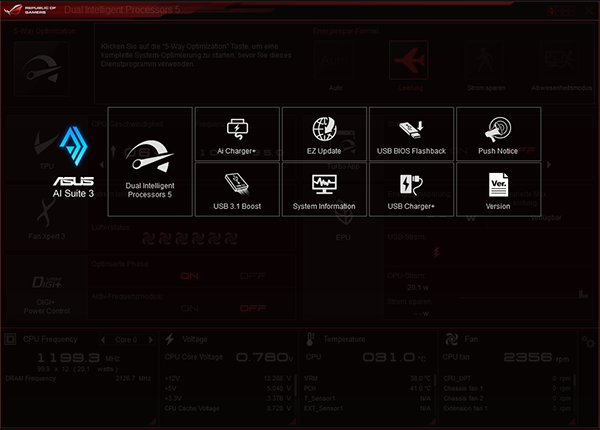Screen dimensions: 600x430
Task: Switch to previous CPU core
Action: (103, 340)
